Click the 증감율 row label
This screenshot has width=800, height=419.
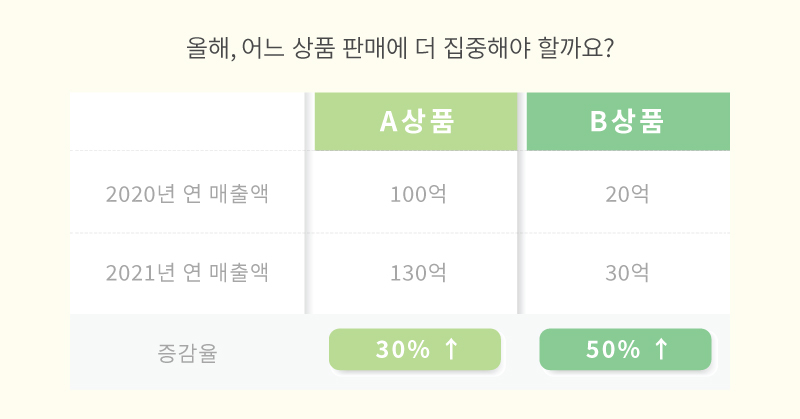[187, 353]
